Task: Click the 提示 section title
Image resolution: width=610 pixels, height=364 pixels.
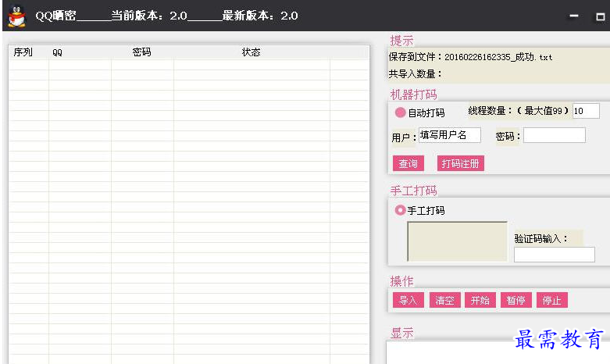Action: 402,41
